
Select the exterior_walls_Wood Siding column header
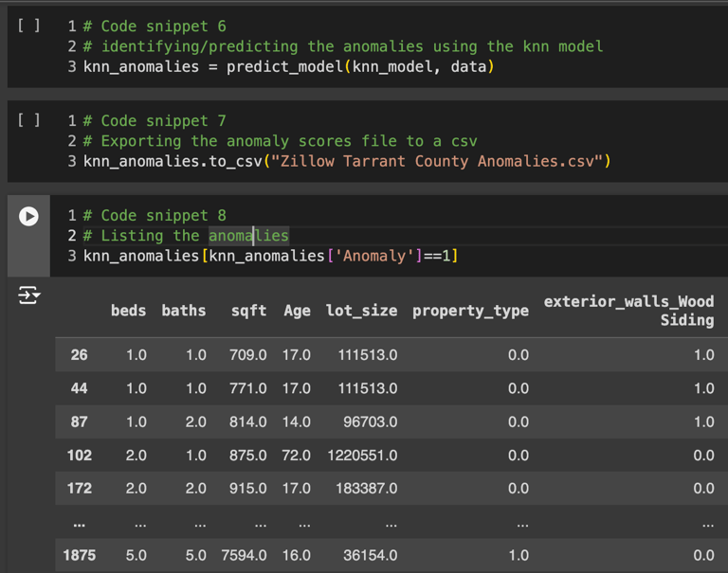point(628,311)
